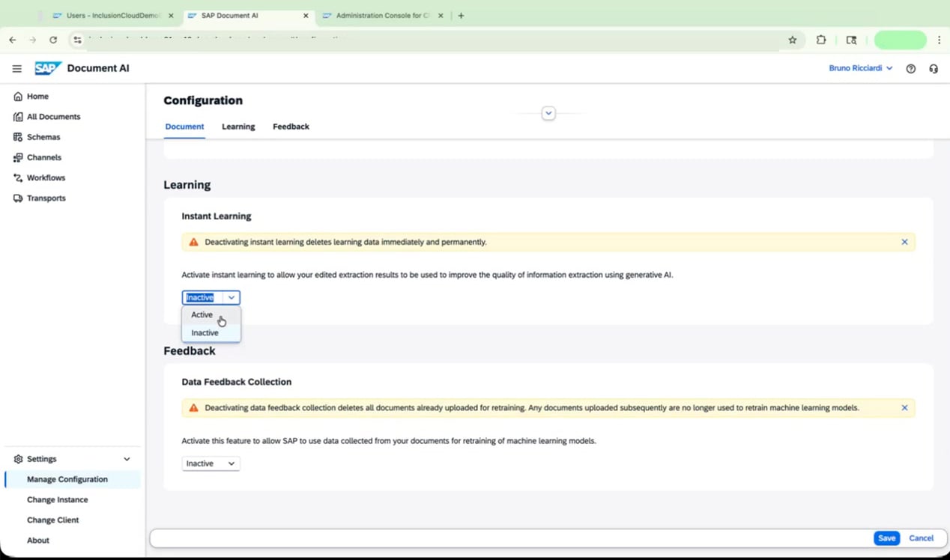Select Inactive in the dropdown list
This screenshot has height=560, width=950.
(x=211, y=333)
